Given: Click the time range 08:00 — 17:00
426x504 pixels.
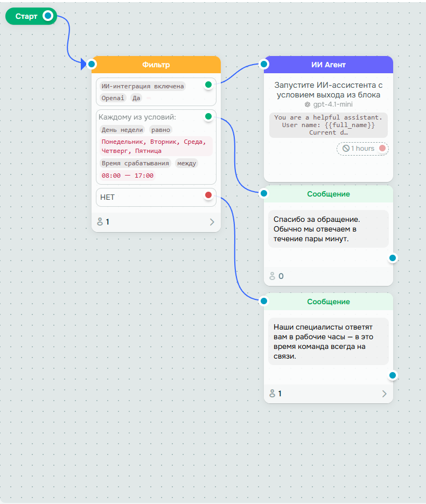Looking at the screenshot, I should point(127,176).
